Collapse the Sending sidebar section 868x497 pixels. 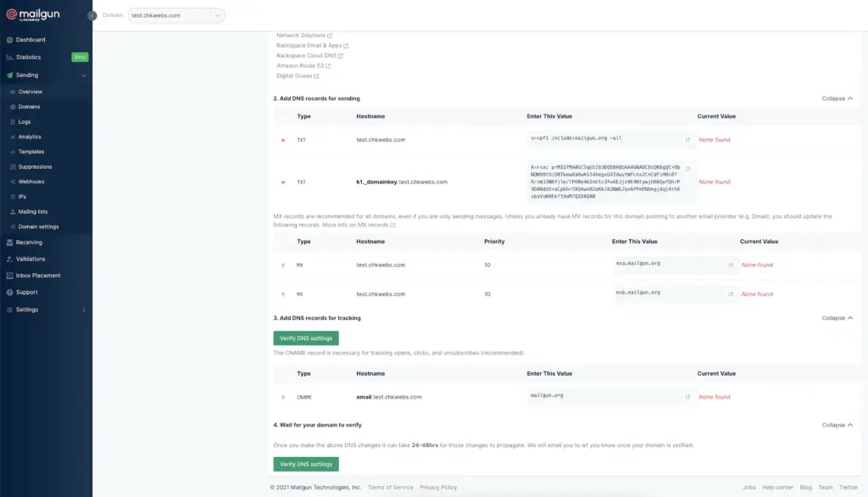point(83,75)
